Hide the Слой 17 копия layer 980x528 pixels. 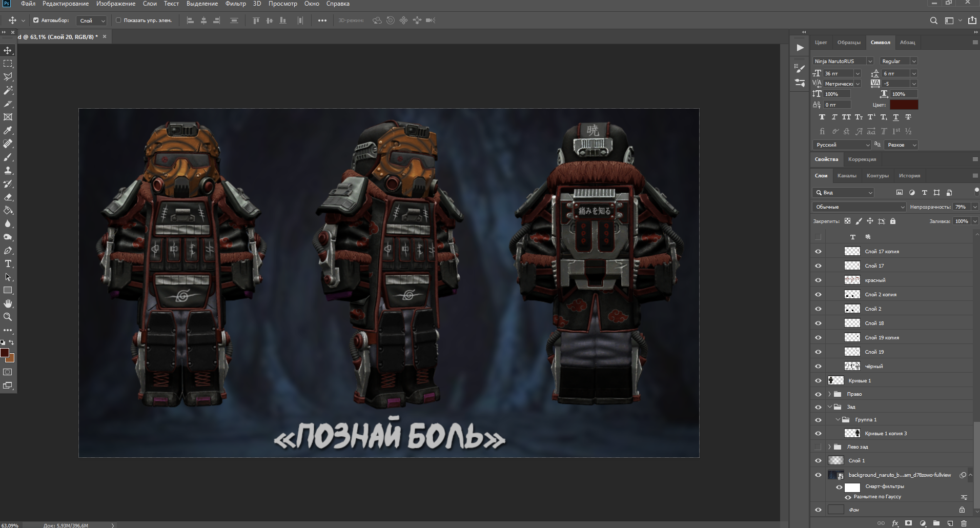point(818,251)
